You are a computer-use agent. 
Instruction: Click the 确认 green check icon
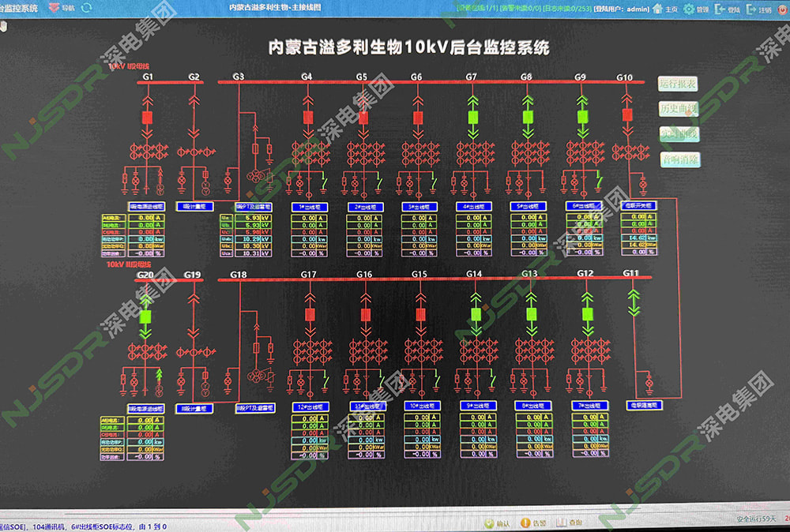pos(489,523)
